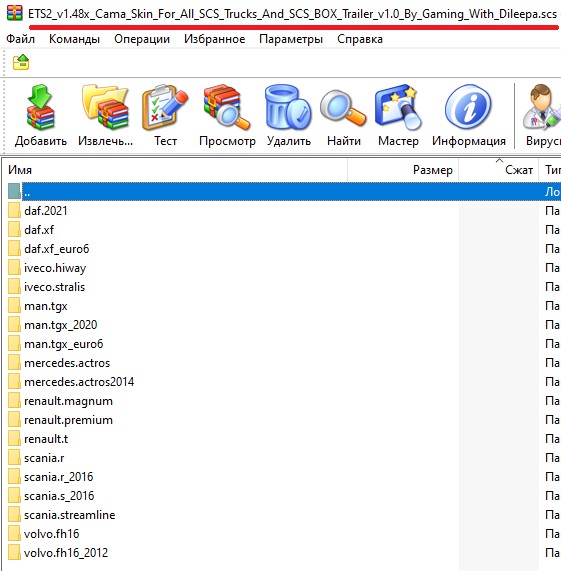Click the iveco.hiway folder icon
The width and height of the screenshot is (561, 571).
[14, 268]
